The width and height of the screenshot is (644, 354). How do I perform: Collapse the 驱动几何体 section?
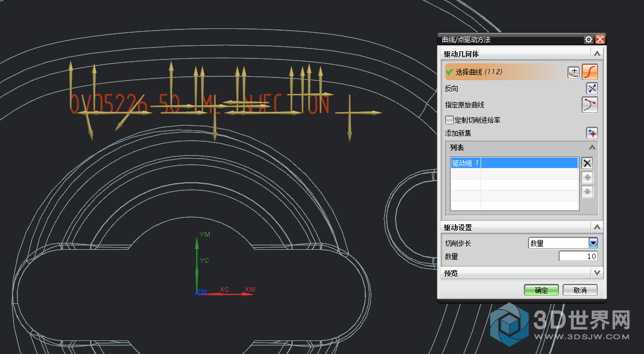[x=597, y=54]
